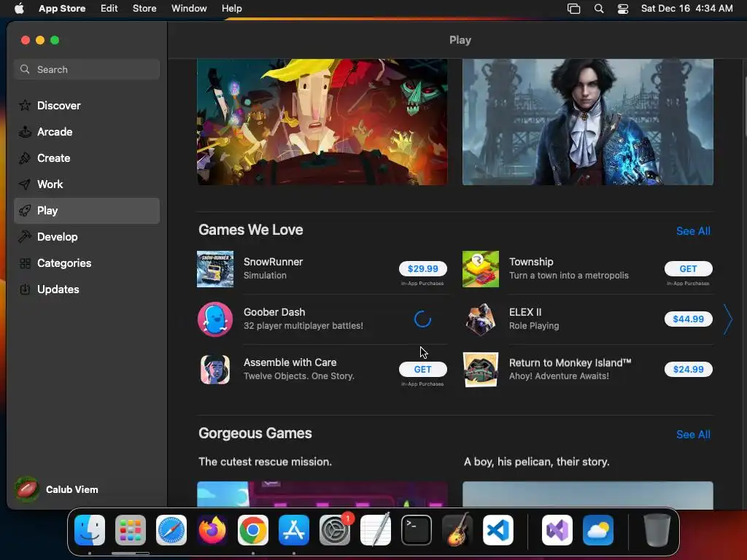Open the Arcade section in sidebar
747x560 pixels.
pos(87,132)
